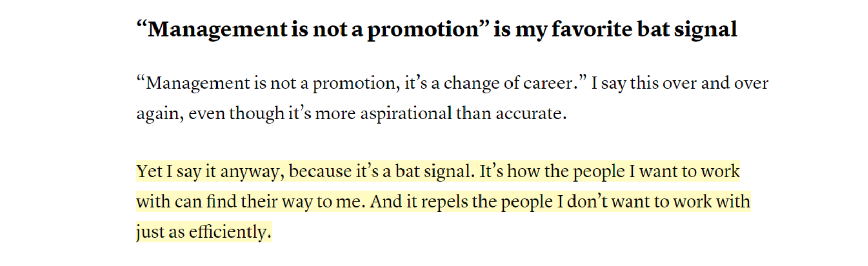
Task: Click the highlighted word "anyway"
Action: (x=252, y=172)
